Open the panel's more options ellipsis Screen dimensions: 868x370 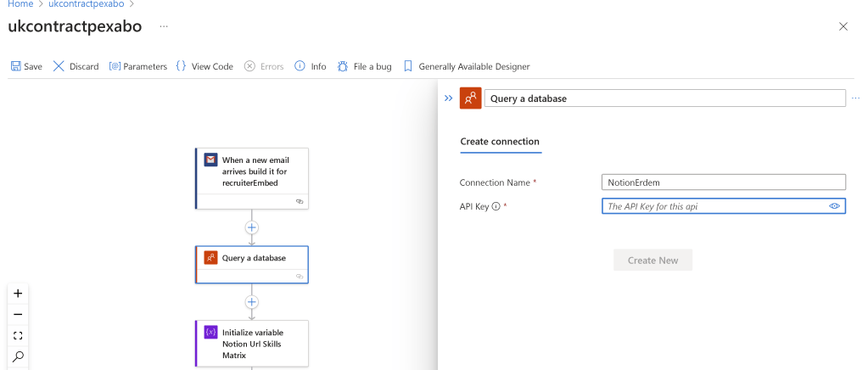856,98
